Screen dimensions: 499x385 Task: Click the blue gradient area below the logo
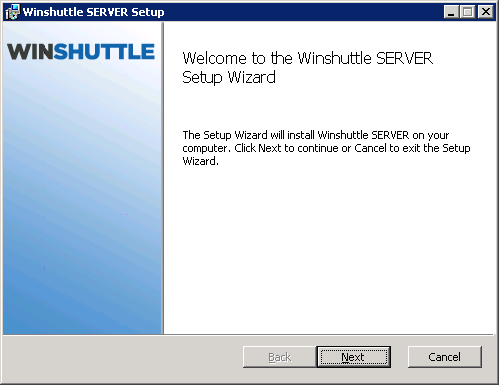(x=82, y=200)
